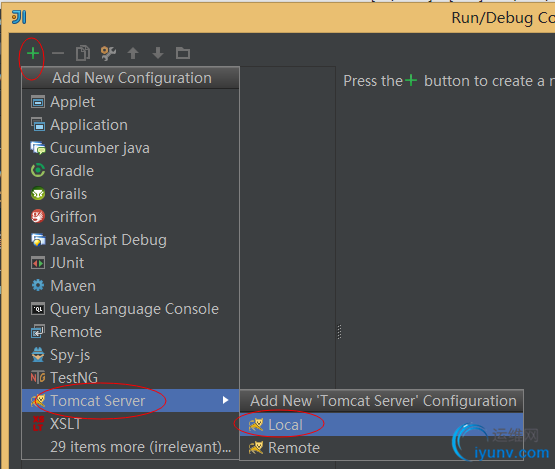Select JUnit configuration type
This screenshot has width=555, height=469.
pos(131,263)
